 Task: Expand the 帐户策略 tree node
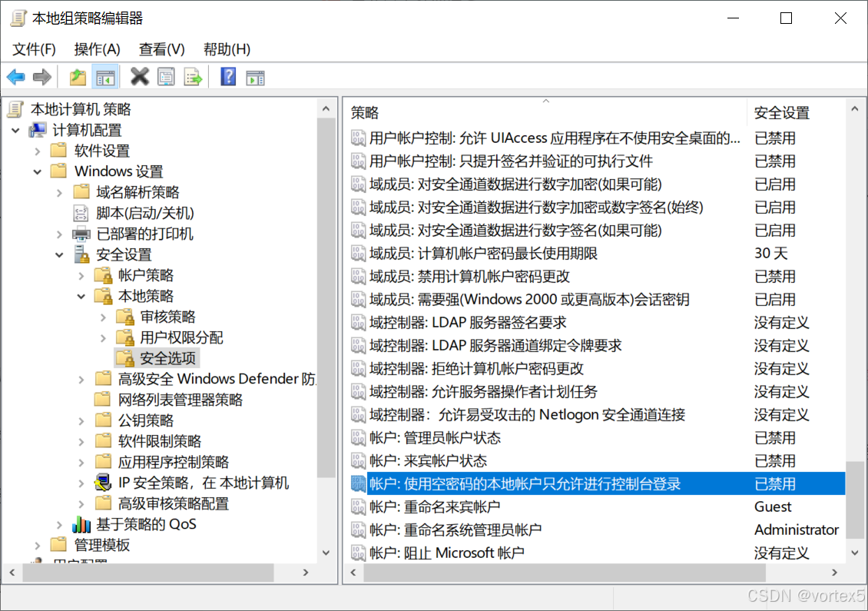(x=81, y=276)
